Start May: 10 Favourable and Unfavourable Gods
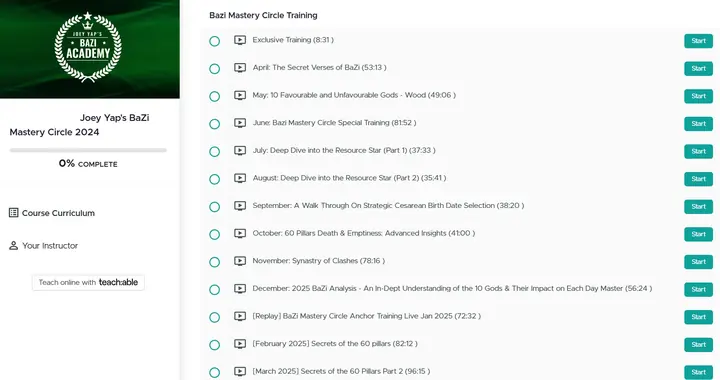 point(698,96)
